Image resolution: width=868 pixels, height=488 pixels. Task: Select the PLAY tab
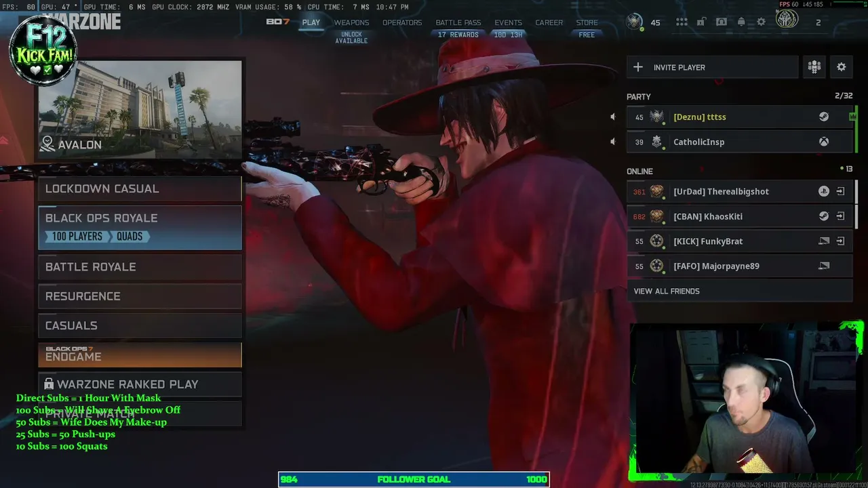coord(311,22)
